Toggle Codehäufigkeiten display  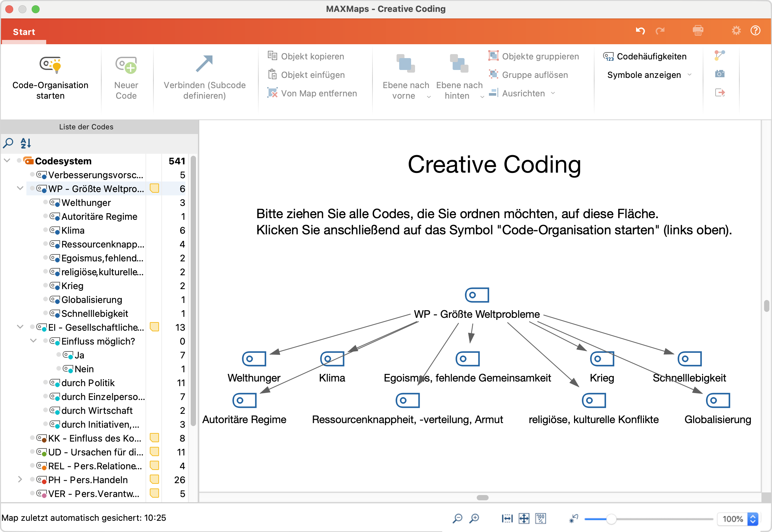(645, 56)
